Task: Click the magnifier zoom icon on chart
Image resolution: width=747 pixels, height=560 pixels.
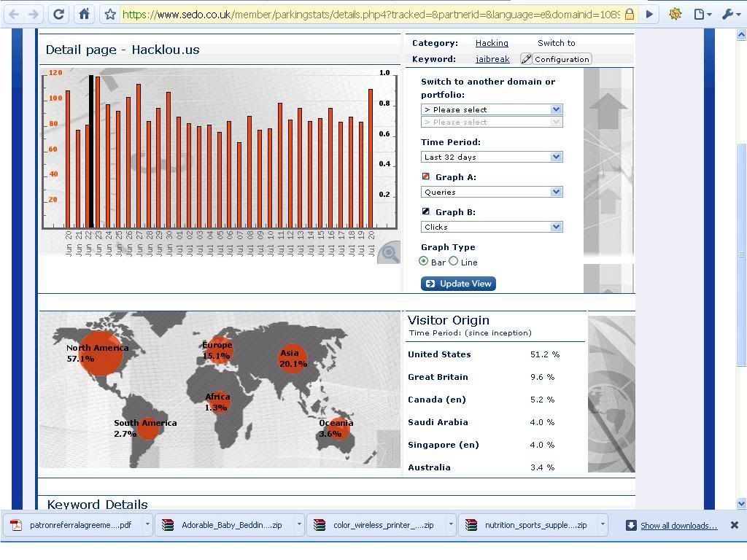Action: point(390,253)
